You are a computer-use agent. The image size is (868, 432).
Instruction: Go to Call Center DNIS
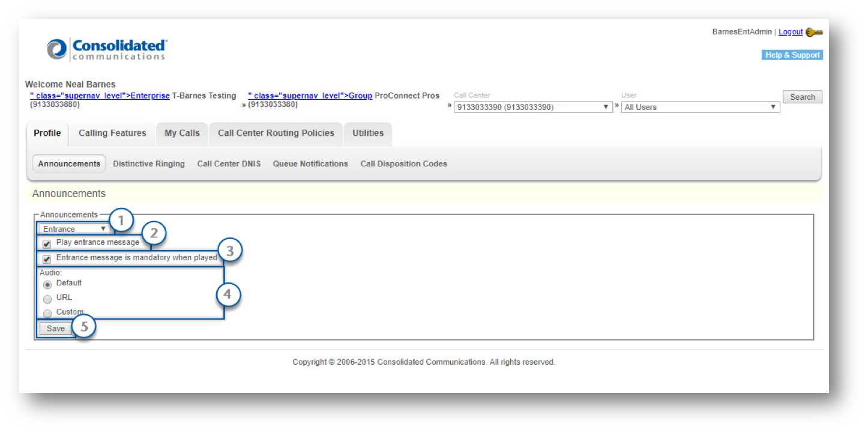tap(229, 164)
